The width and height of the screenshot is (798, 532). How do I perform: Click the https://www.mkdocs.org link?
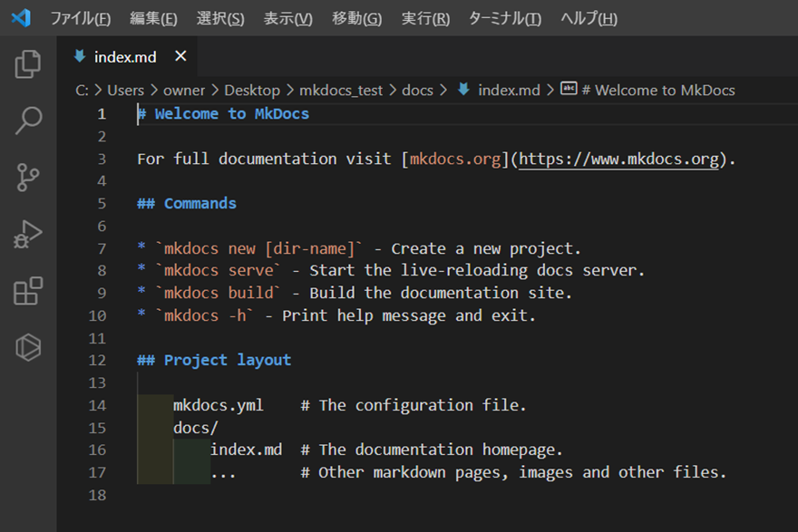pyautogui.click(x=619, y=159)
